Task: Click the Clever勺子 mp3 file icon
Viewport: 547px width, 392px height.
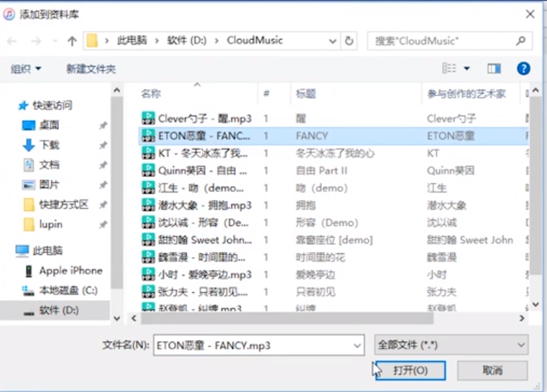Action: click(148, 118)
